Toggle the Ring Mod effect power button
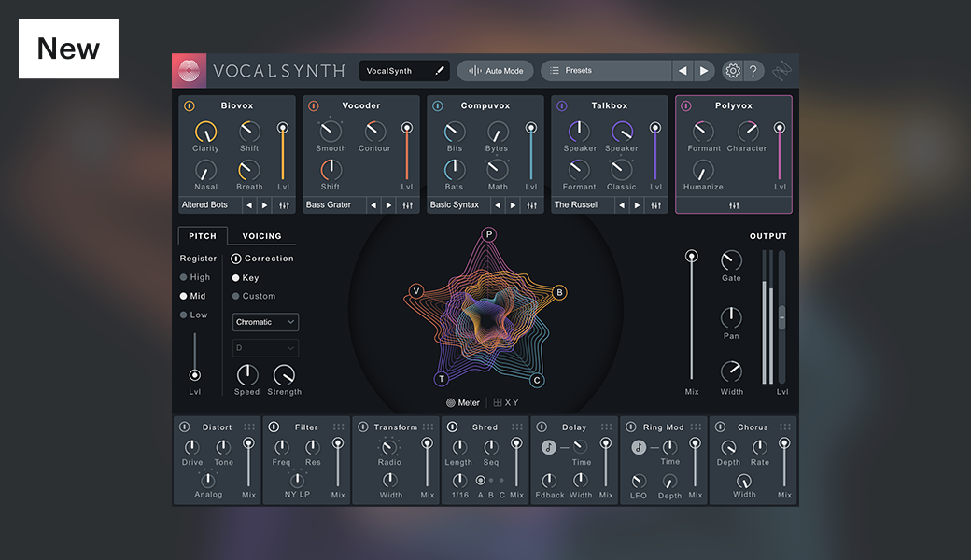The height and width of the screenshot is (560, 971). 631,427
